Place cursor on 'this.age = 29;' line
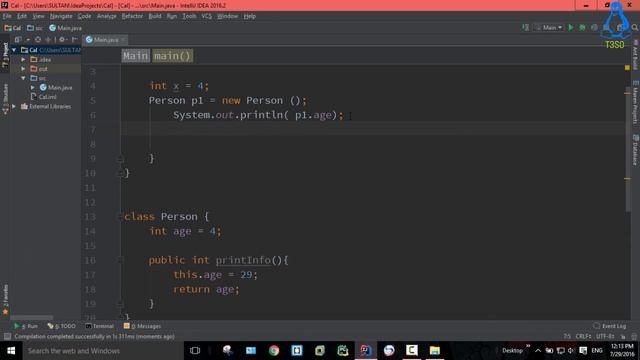640x360 pixels. [216, 275]
